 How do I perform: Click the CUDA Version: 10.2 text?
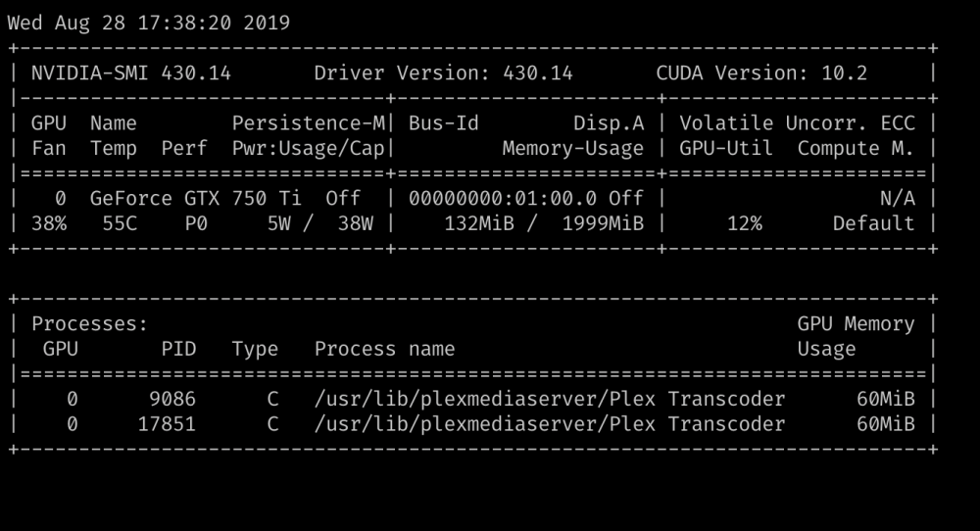pos(761,73)
